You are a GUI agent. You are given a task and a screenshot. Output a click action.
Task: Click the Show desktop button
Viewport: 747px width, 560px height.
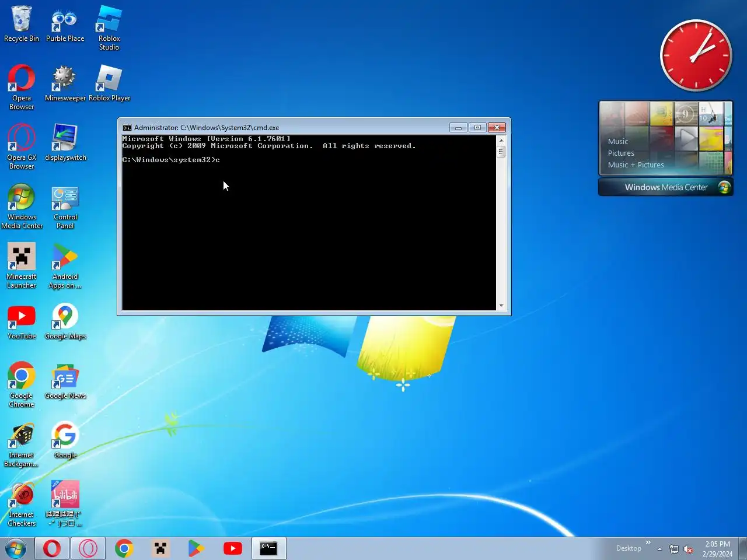point(742,548)
